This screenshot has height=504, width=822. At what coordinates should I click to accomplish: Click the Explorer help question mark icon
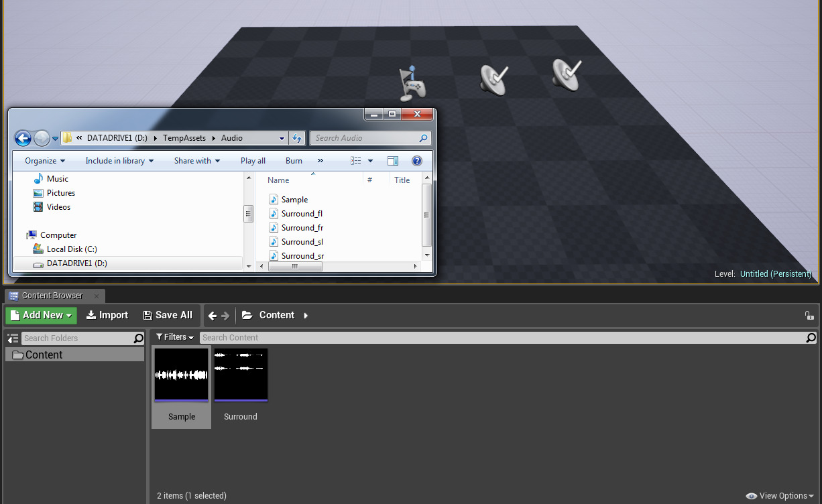pyautogui.click(x=417, y=161)
